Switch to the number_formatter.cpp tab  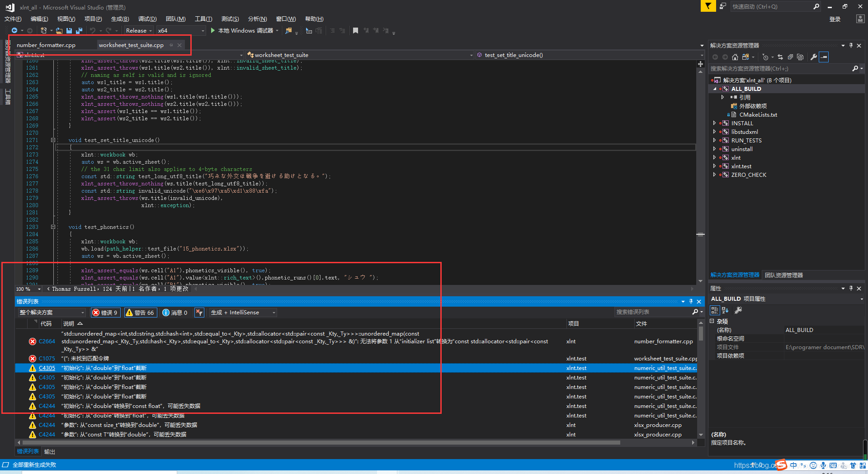tap(45, 45)
